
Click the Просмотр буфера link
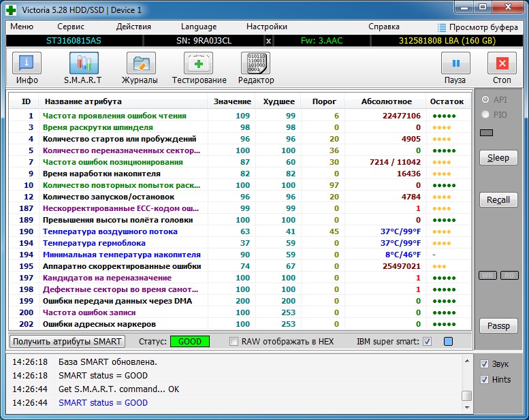point(483,27)
